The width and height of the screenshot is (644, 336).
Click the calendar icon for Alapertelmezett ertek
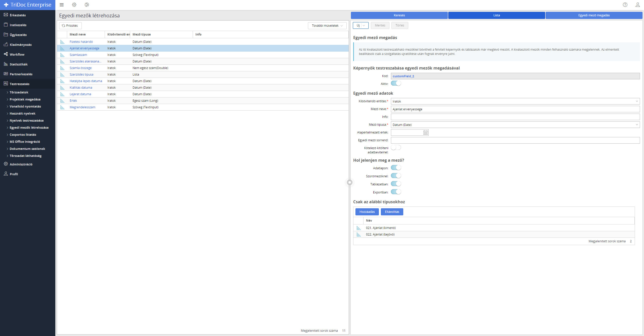coord(425,133)
